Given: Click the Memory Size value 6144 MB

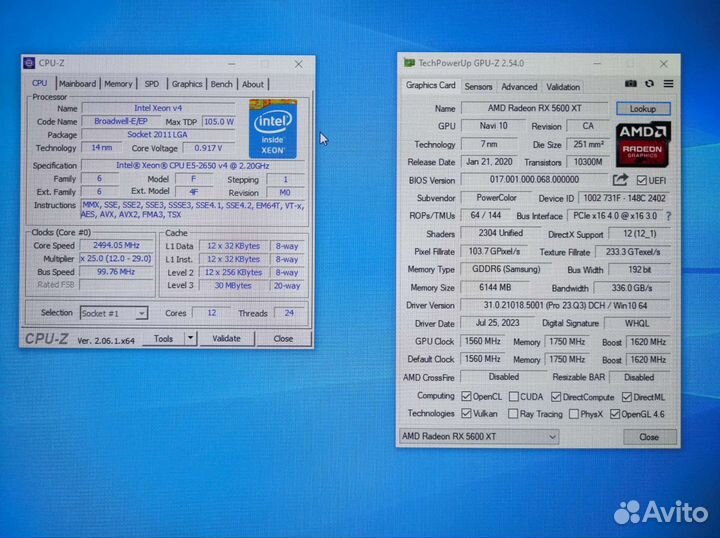Looking at the screenshot, I should 495,287.
